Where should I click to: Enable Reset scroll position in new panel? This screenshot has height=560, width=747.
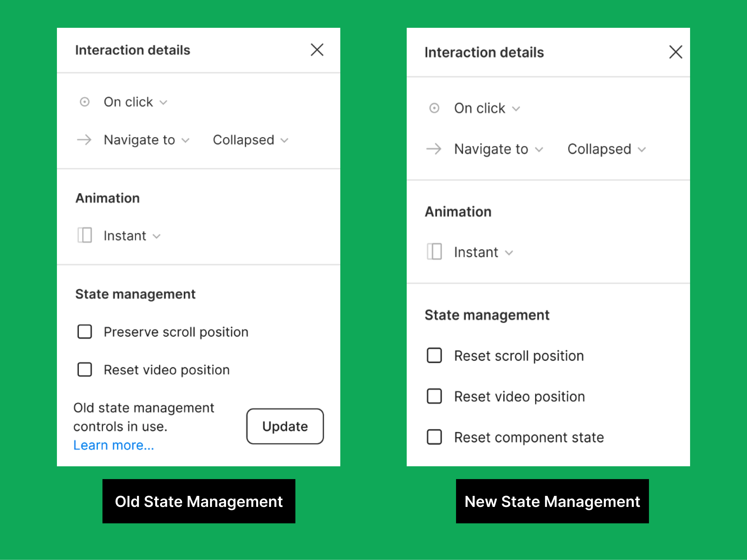pos(435,356)
